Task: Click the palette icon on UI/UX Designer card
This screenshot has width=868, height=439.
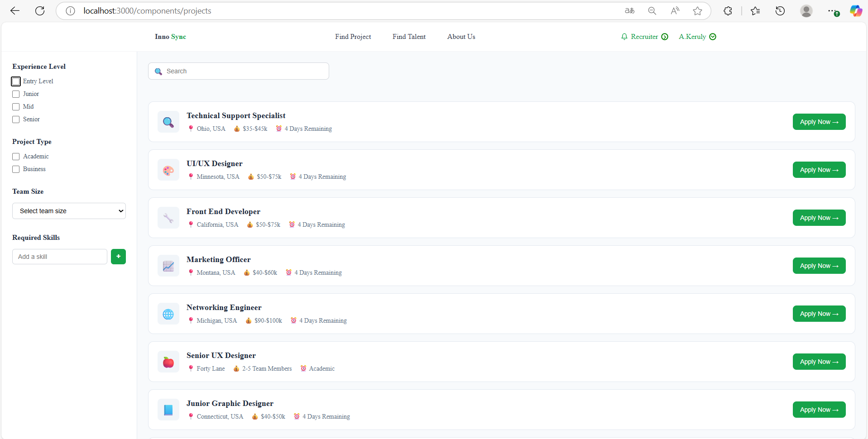Action: pyautogui.click(x=168, y=170)
